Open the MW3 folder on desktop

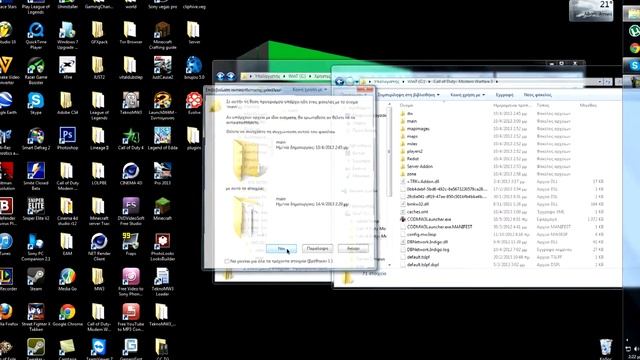point(99,280)
